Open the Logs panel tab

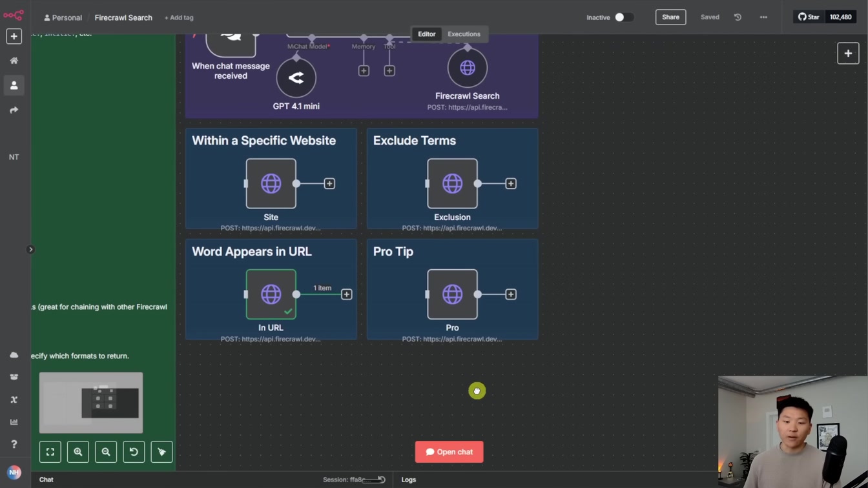409,480
